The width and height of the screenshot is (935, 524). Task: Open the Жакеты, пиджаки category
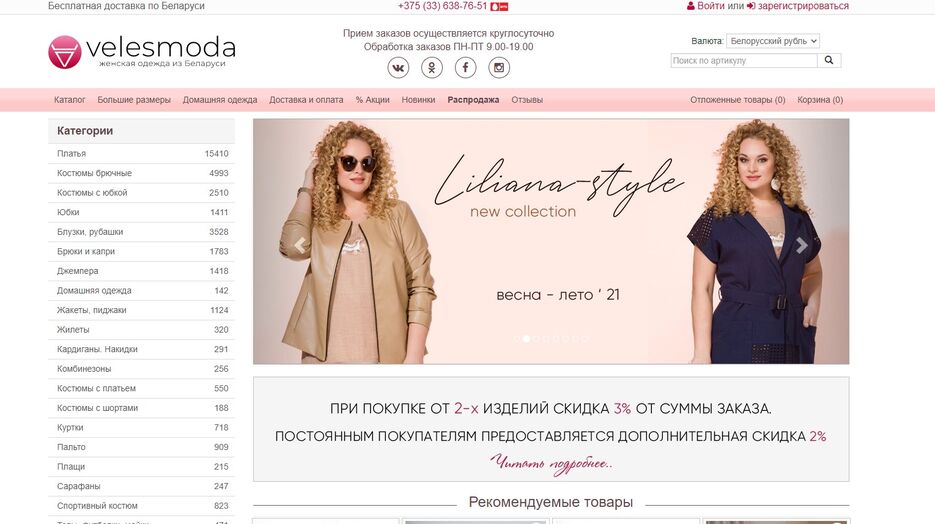pos(141,310)
